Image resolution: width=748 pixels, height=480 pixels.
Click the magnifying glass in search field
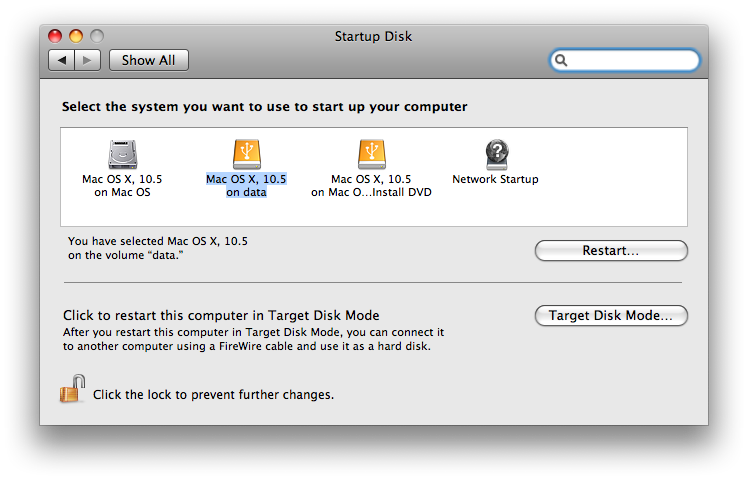click(x=562, y=61)
